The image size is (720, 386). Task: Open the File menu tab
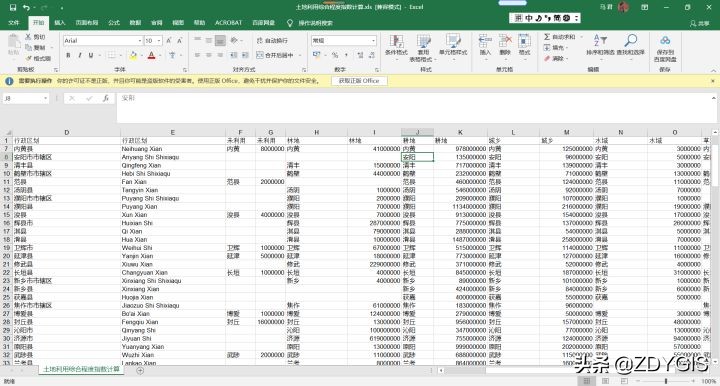pos(14,22)
